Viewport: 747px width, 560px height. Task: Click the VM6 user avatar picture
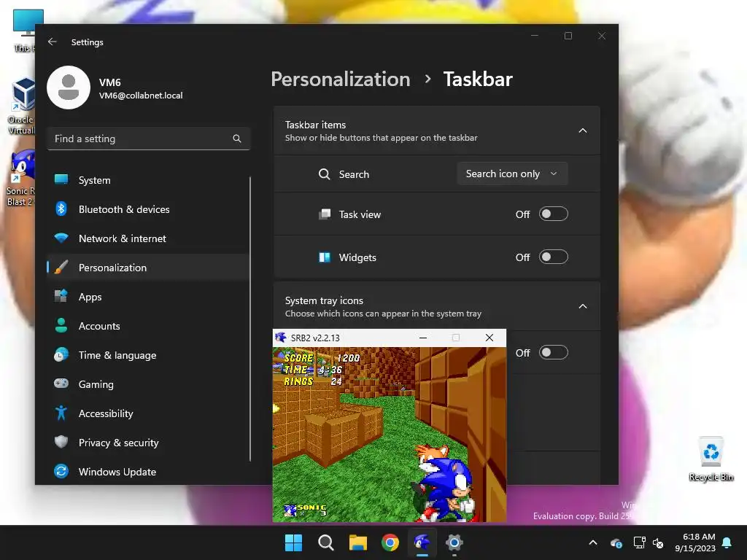69,87
